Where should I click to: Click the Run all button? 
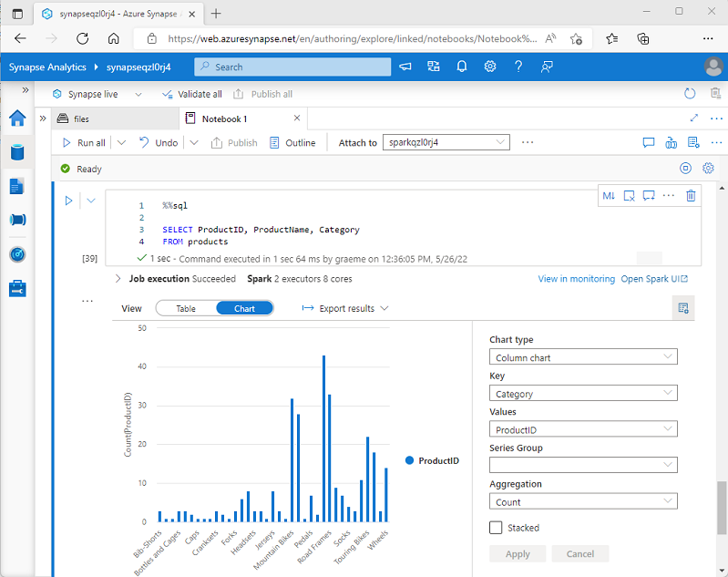[x=84, y=142]
